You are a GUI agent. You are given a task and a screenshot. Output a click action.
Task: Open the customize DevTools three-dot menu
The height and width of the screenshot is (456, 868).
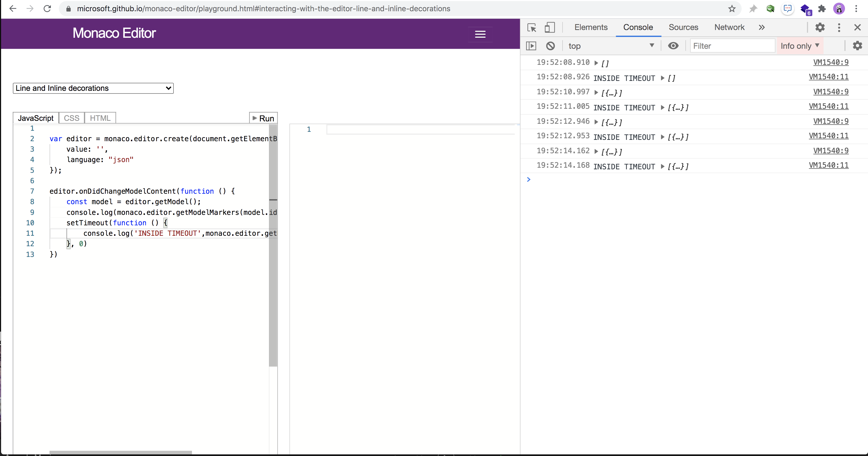click(839, 27)
